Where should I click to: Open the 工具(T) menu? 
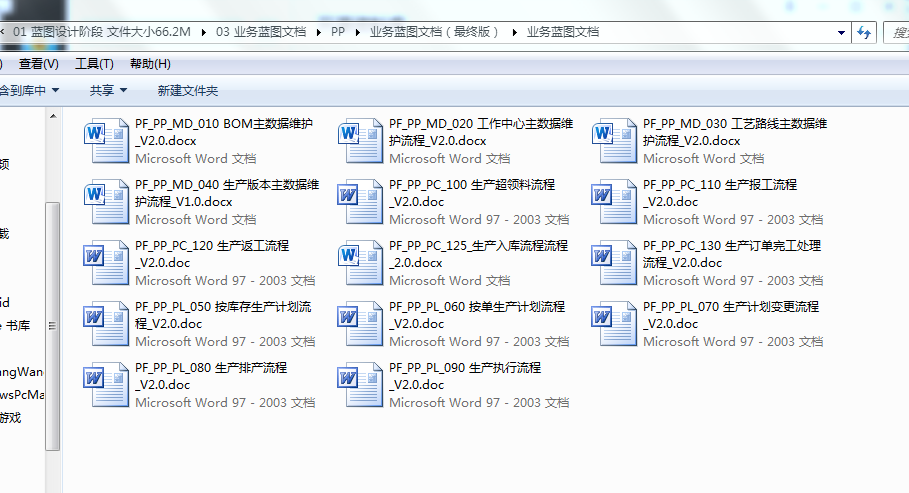point(94,64)
